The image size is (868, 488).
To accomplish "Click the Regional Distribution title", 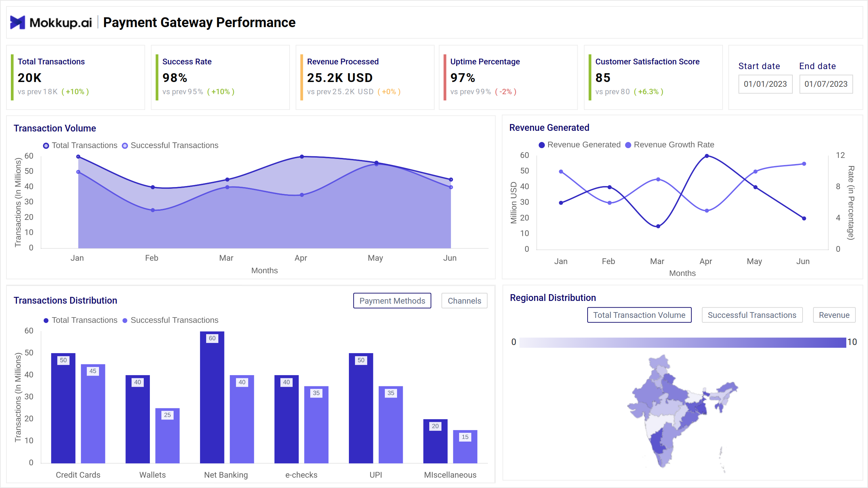I will [553, 298].
